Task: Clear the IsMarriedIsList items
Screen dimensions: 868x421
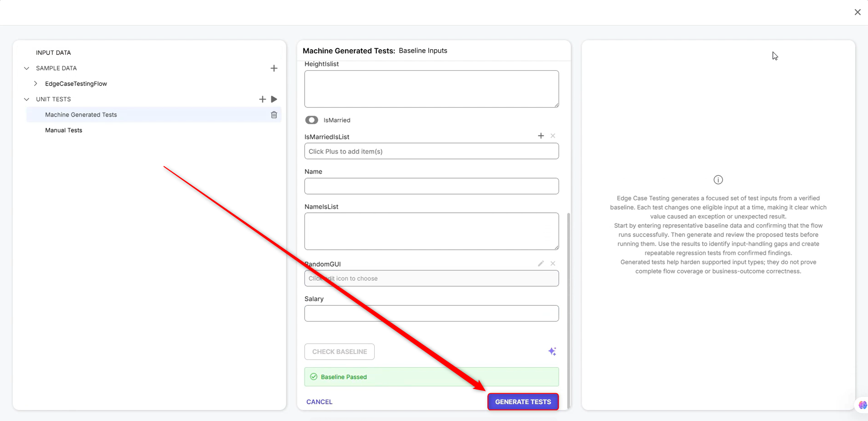Action: tap(553, 136)
